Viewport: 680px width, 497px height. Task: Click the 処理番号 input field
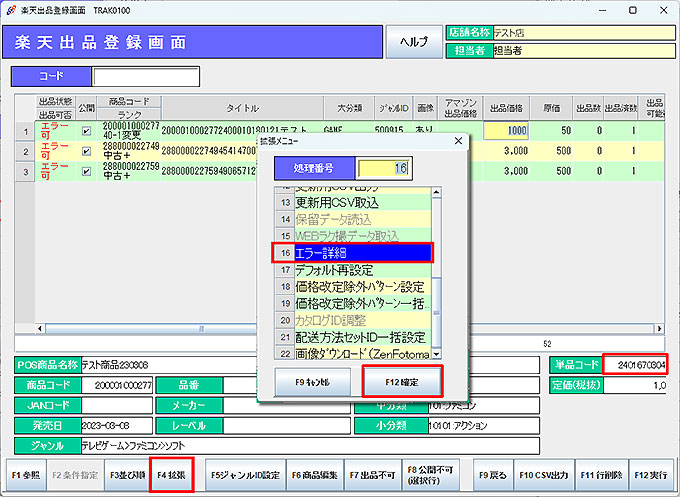tap(383, 168)
